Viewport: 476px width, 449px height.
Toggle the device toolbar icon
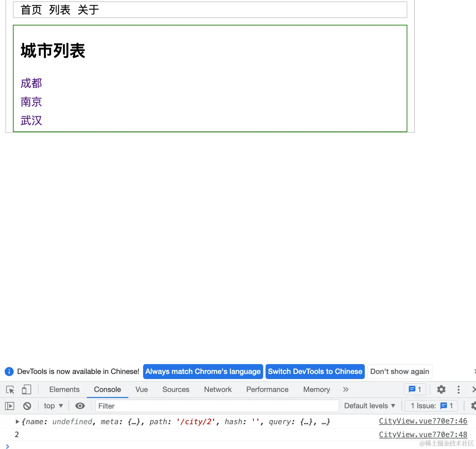click(27, 390)
